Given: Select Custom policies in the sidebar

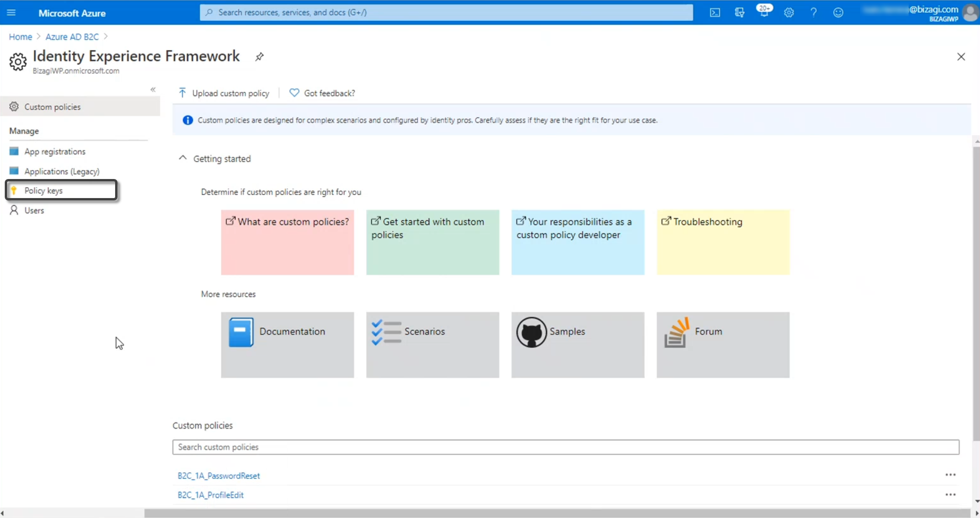Looking at the screenshot, I should pyautogui.click(x=80, y=107).
